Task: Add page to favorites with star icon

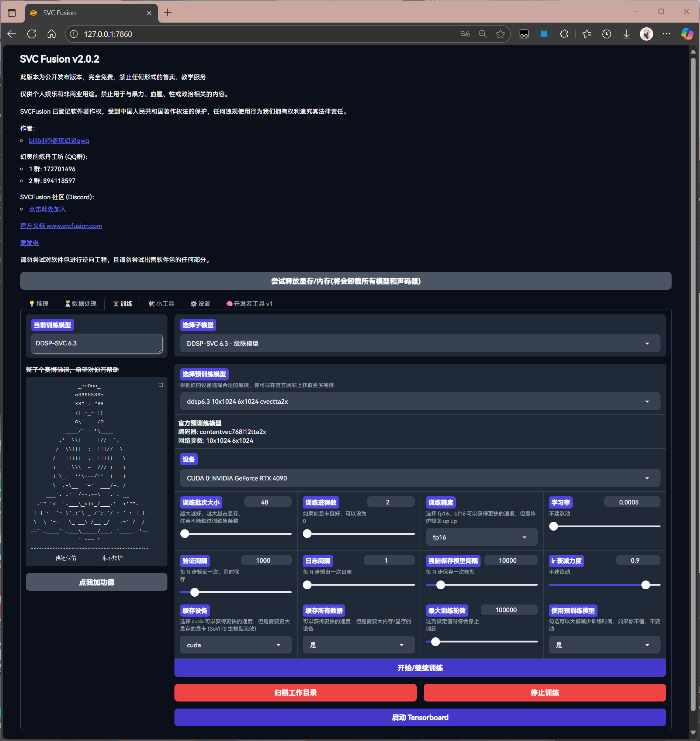Action: pyautogui.click(x=500, y=34)
